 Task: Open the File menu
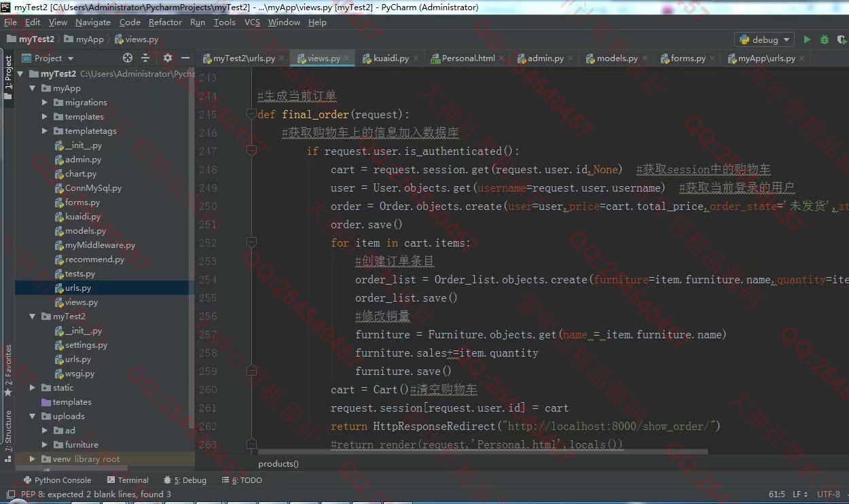pyautogui.click(x=10, y=22)
